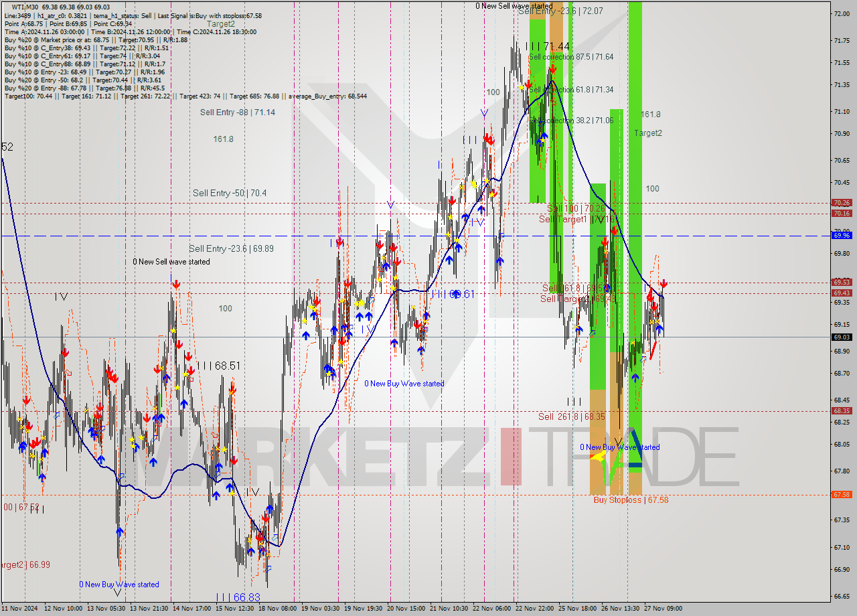
Task: Click the red 69.53 price axis tag
Action: click(x=842, y=282)
